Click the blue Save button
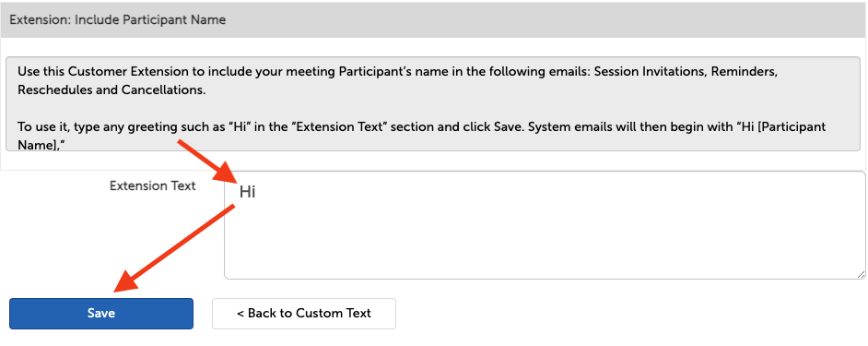Screen dimensions: 868x346 [101, 314]
